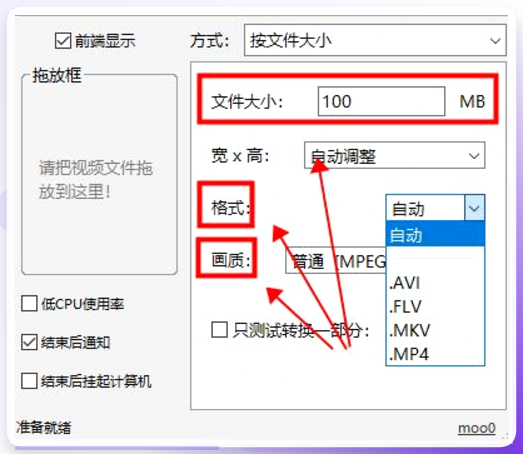
Task: Choose .MP4 from the format list
Action: click(x=435, y=354)
